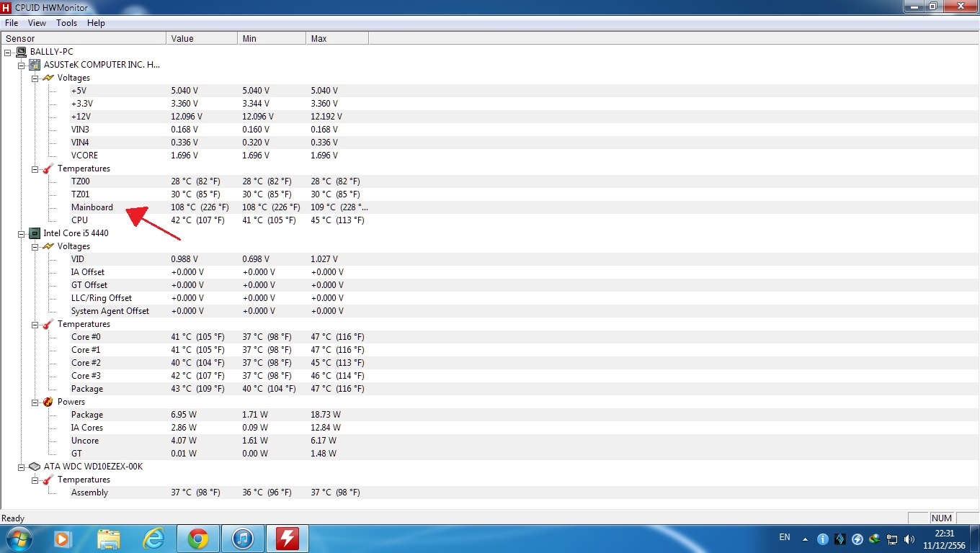The height and width of the screenshot is (553, 980).
Task: Select the Mainboard temperature row label
Action: (x=92, y=207)
